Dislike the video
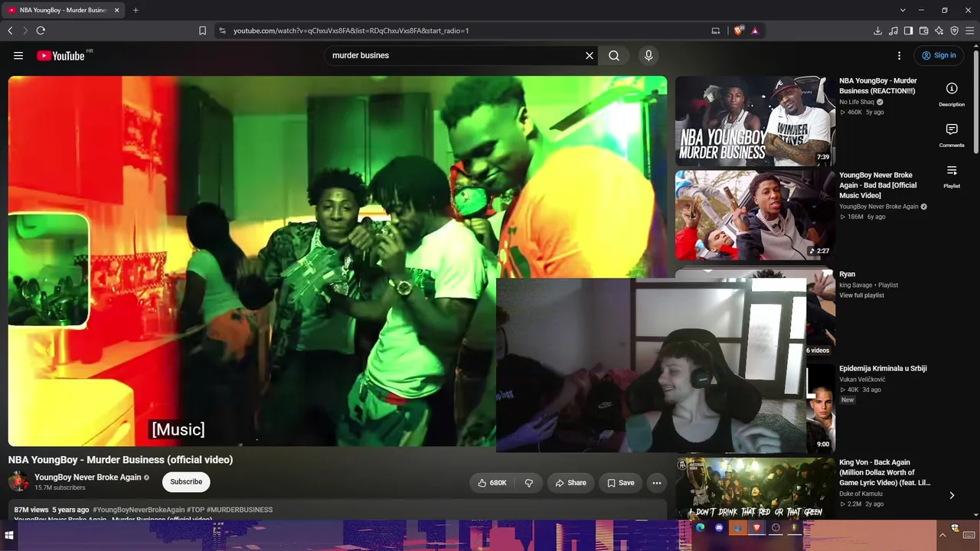 click(529, 483)
